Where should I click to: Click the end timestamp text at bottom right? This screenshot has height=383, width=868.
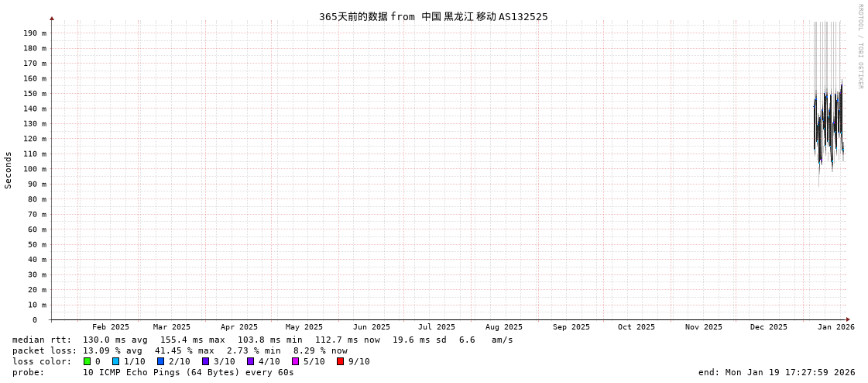tap(777, 372)
